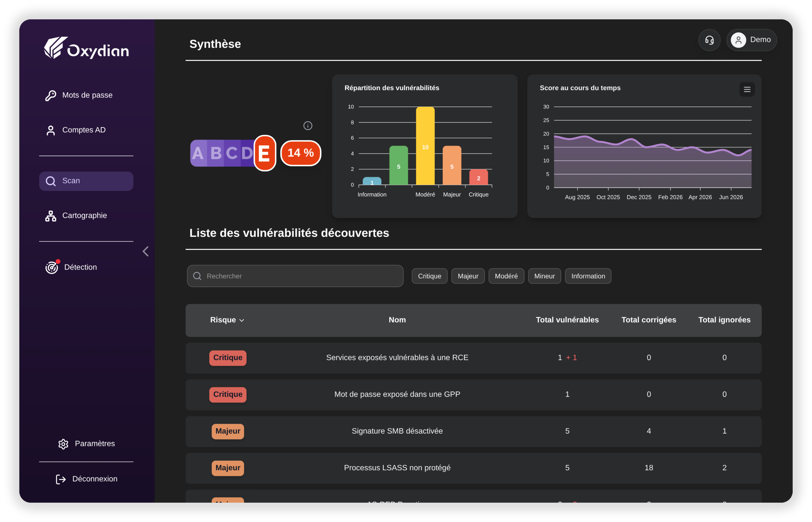Click the Rechercher search field
Screen dimensions: 812x522
(x=295, y=276)
